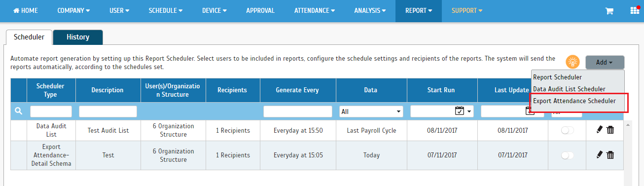The width and height of the screenshot is (644, 186).
Task: Click the lightbulb tips icon
Action: 572,62
